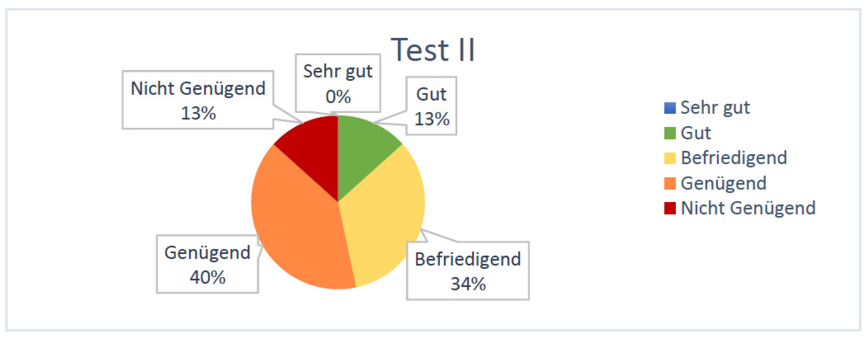868x339 pixels.
Task: Select the Gut 13% data label
Action: point(431,106)
